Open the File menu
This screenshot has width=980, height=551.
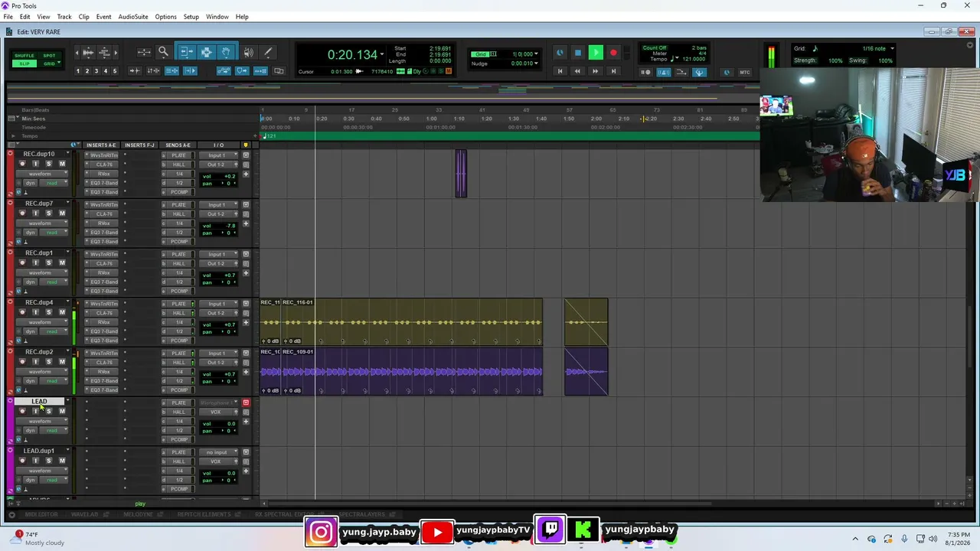coord(8,17)
